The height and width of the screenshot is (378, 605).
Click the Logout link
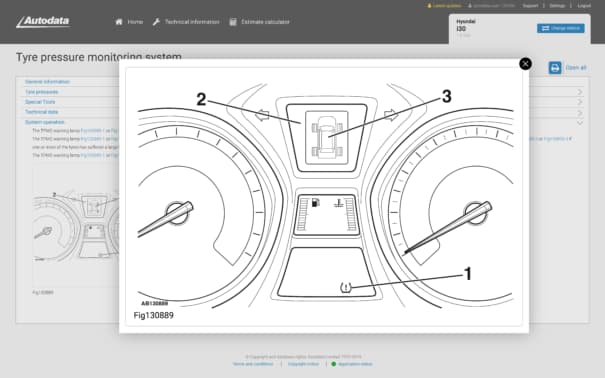tap(584, 6)
